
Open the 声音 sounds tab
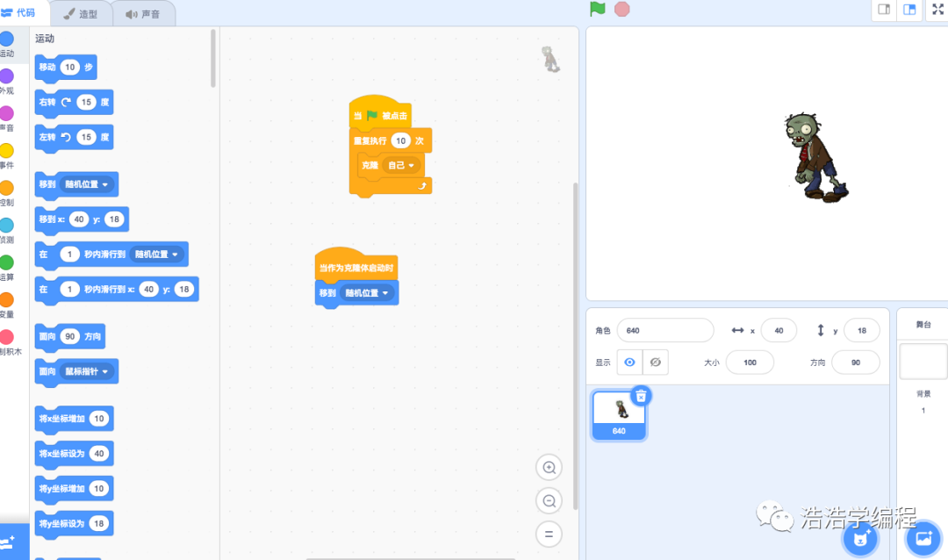pyautogui.click(x=144, y=14)
